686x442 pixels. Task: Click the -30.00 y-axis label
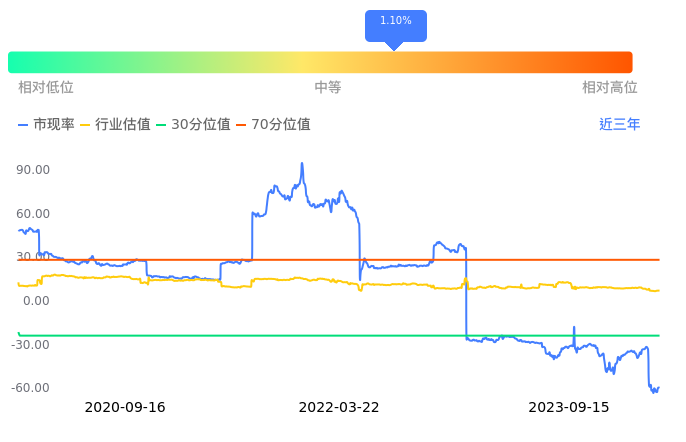point(31,345)
